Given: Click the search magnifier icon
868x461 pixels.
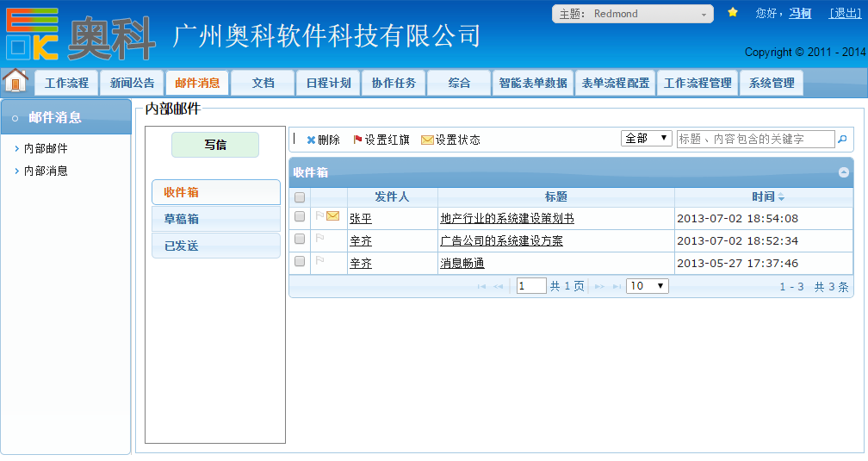Looking at the screenshot, I should (842, 140).
